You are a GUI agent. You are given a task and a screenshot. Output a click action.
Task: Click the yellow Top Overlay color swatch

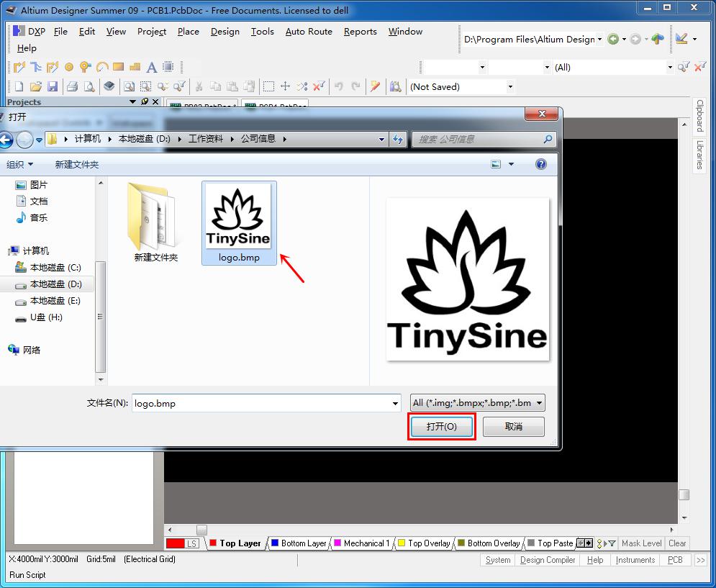(x=402, y=543)
